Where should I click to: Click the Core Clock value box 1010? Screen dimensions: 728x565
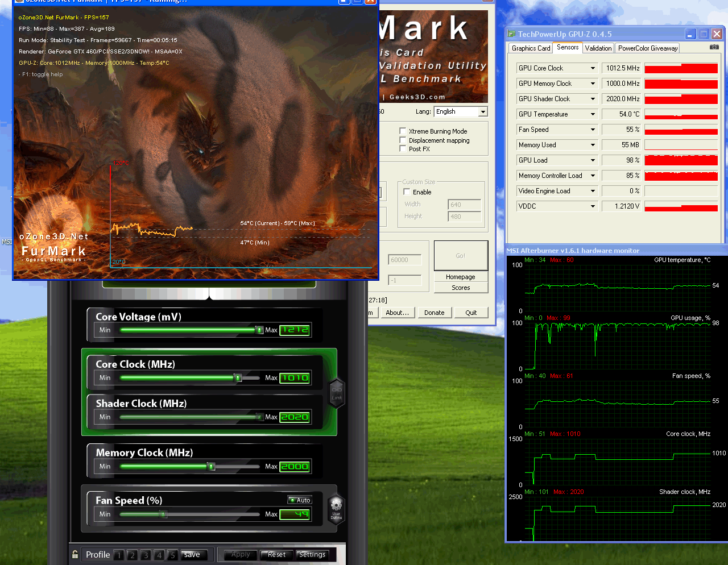295,377
